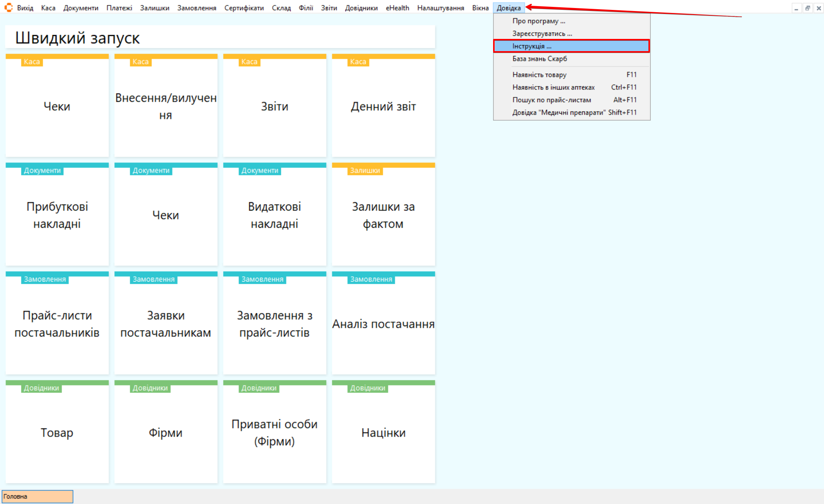This screenshot has height=504, width=824.
Task: Open the Налаштування menu
Action: (440, 8)
